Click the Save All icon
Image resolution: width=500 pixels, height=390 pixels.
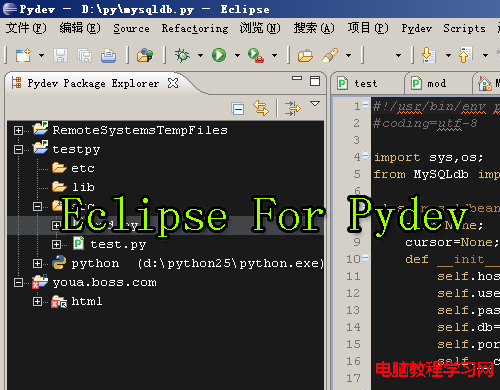84,55
